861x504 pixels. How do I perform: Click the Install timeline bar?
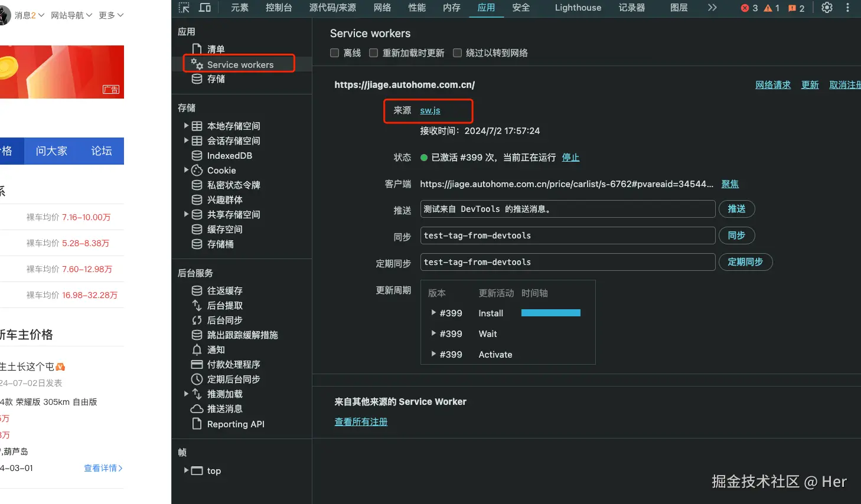click(551, 313)
